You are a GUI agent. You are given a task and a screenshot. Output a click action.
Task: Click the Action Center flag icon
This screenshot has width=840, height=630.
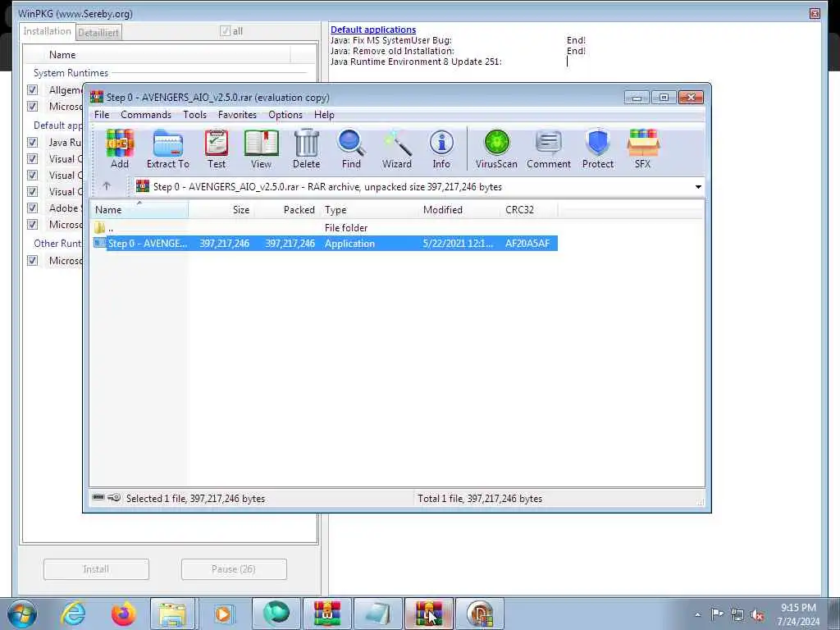coord(717,614)
